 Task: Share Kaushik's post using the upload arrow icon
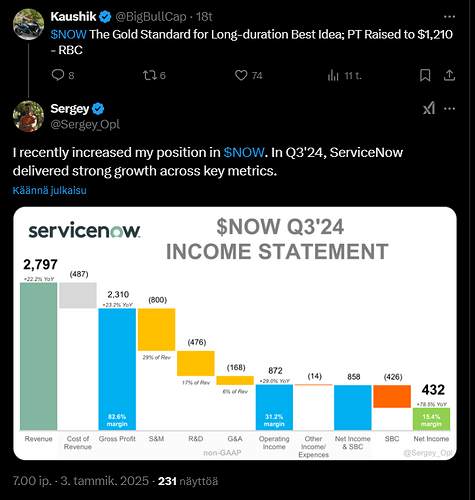tap(449, 75)
